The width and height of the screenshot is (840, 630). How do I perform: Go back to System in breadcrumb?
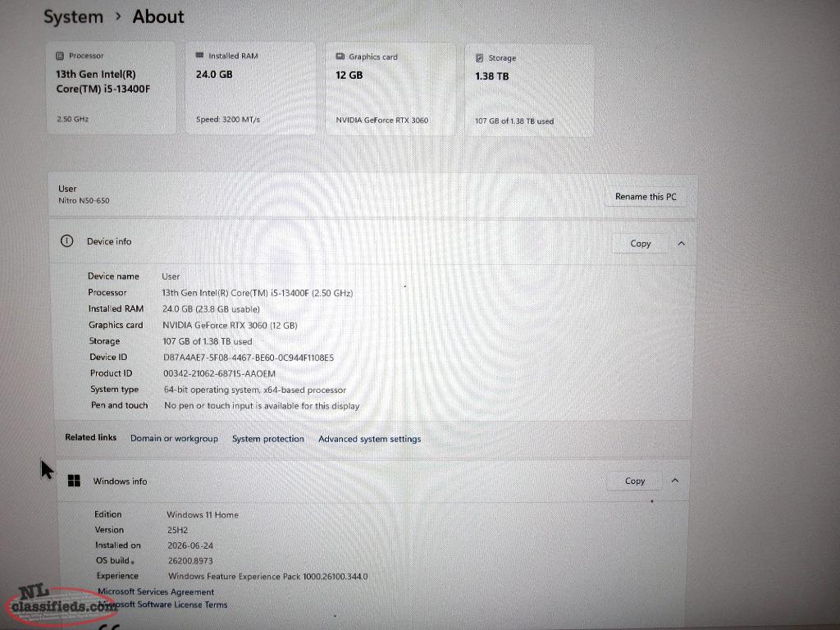coord(73,16)
